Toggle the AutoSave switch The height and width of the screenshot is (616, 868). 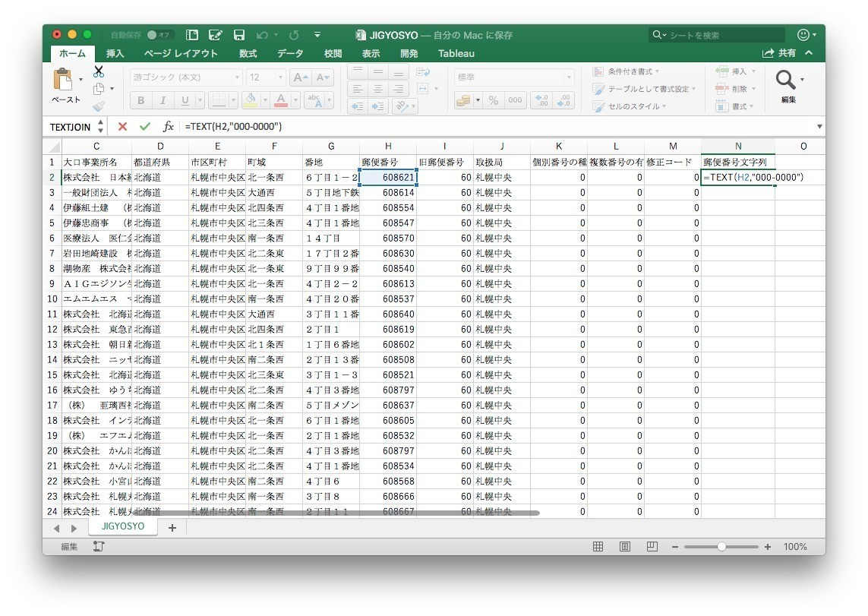click(159, 35)
